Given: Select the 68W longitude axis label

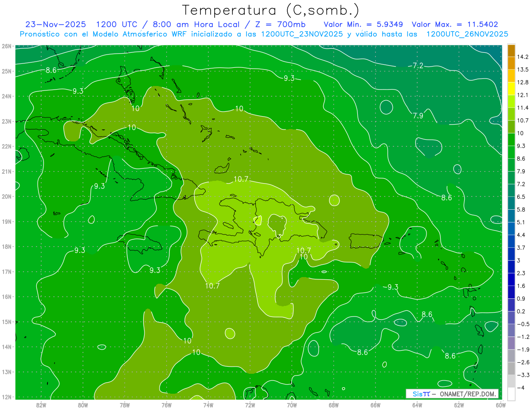Looking at the screenshot, I should tap(333, 405).
